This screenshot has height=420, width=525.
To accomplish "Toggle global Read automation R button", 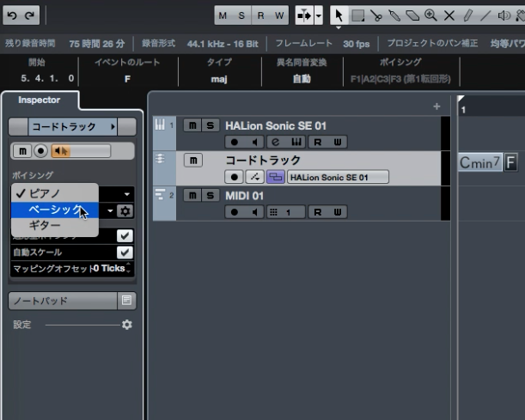I will pyautogui.click(x=260, y=15).
